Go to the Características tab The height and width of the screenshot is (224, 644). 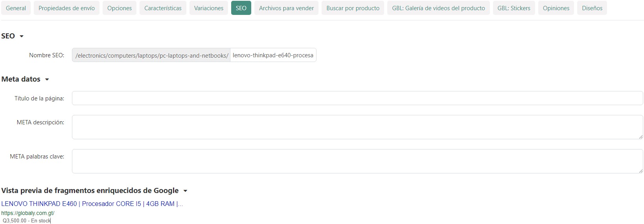click(163, 8)
